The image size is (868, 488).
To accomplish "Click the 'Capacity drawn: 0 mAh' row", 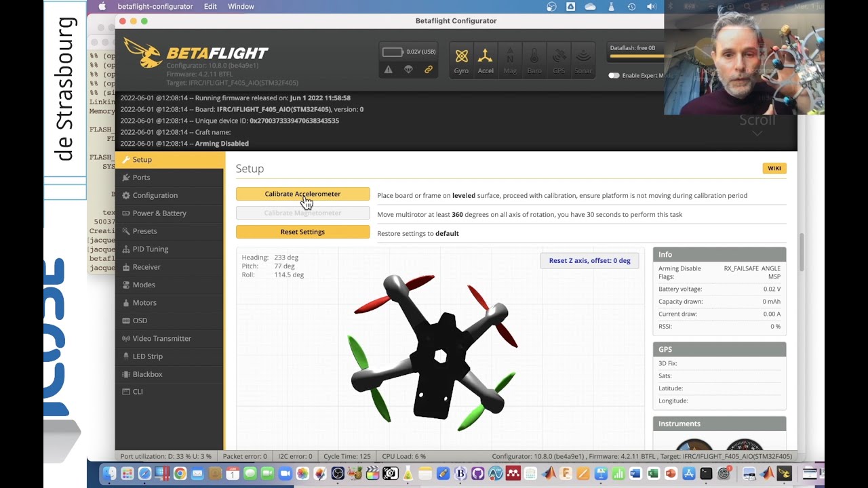I will 719,302.
